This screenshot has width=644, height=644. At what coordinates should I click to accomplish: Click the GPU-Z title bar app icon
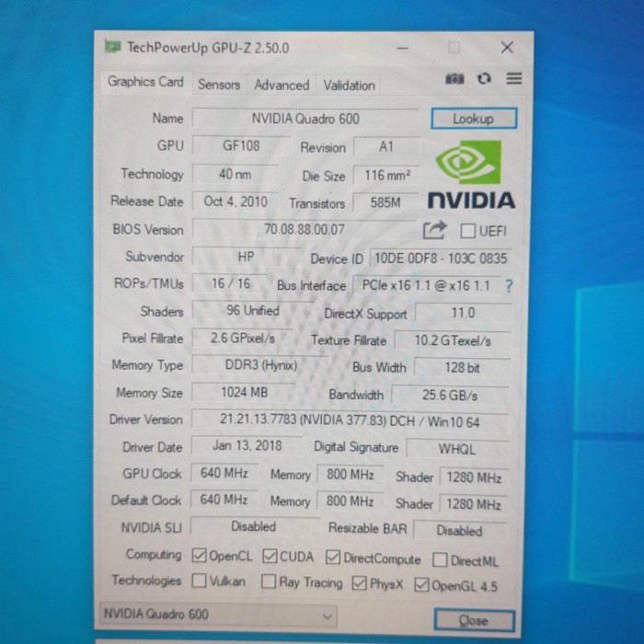(112, 46)
